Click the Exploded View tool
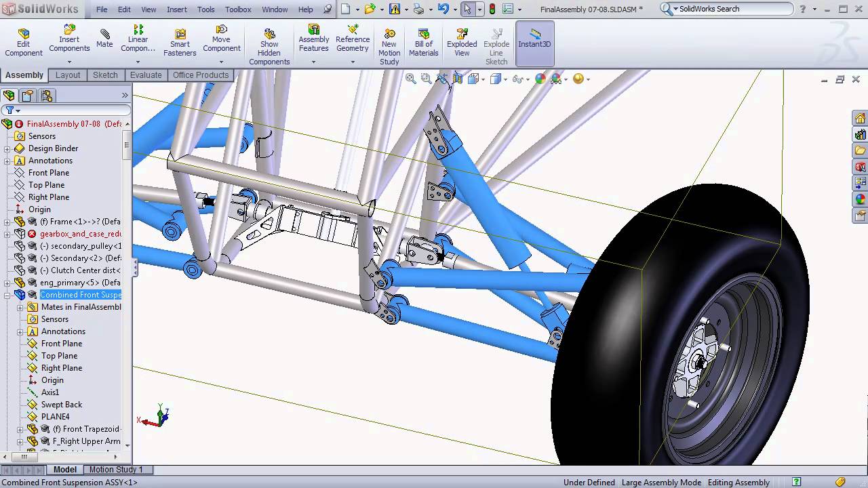Image resolution: width=868 pixels, height=488 pixels. click(462, 43)
